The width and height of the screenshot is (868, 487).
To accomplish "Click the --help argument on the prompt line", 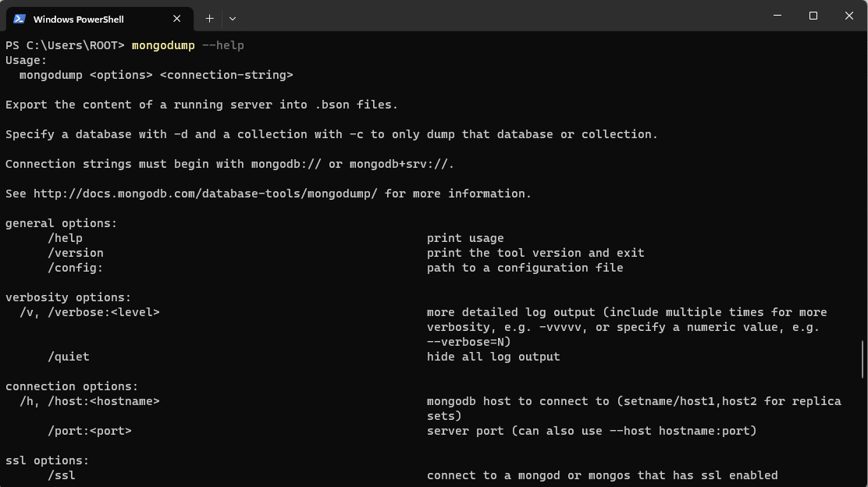I will [223, 45].
